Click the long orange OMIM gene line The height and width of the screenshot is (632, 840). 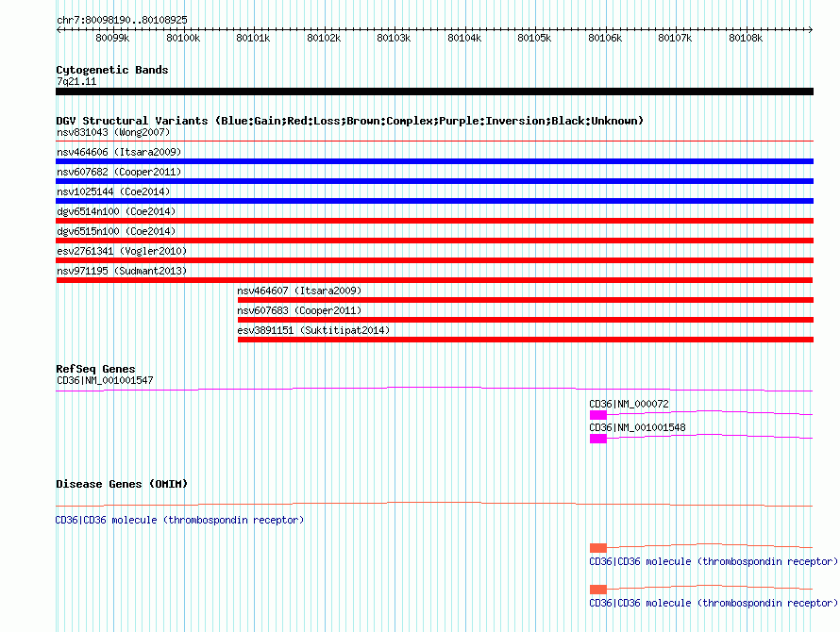coord(434,504)
